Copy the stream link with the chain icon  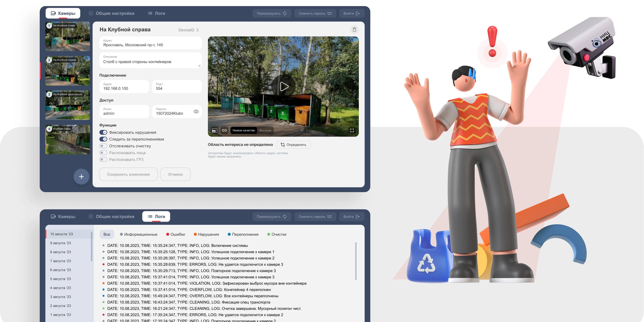click(224, 130)
